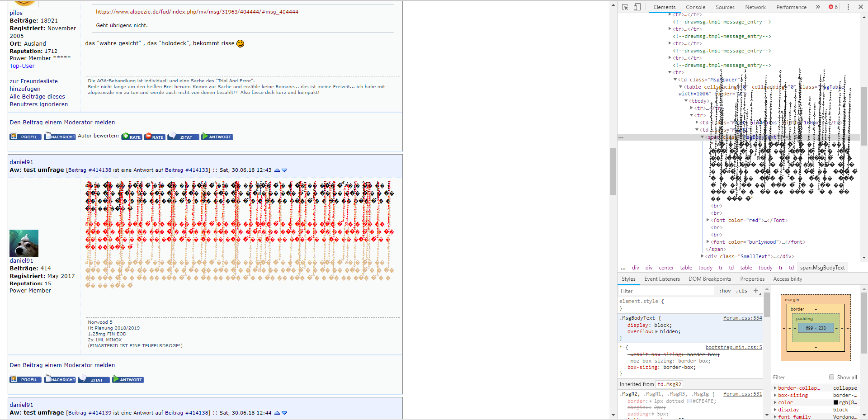Toggle the device toolbar icon

pos(637,7)
